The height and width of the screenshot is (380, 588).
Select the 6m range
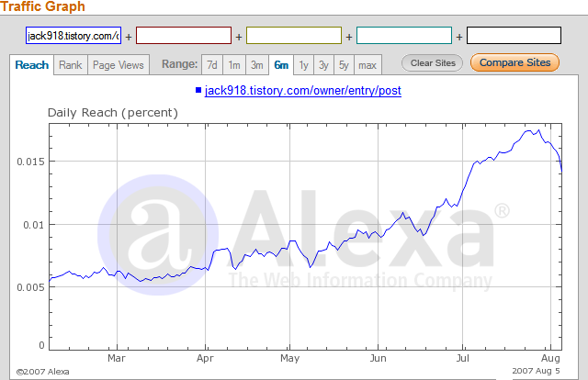click(281, 65)
